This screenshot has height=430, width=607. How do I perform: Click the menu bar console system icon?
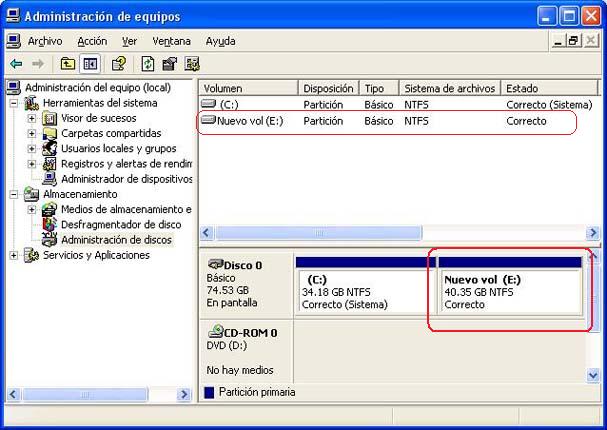pos(14,41)
